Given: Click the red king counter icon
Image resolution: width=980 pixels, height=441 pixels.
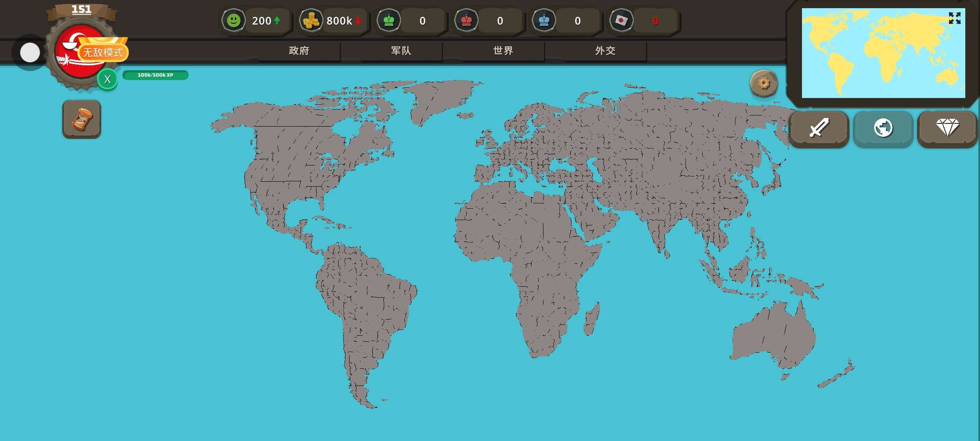Looking at the screenshot, I should (x=466, y=20).
